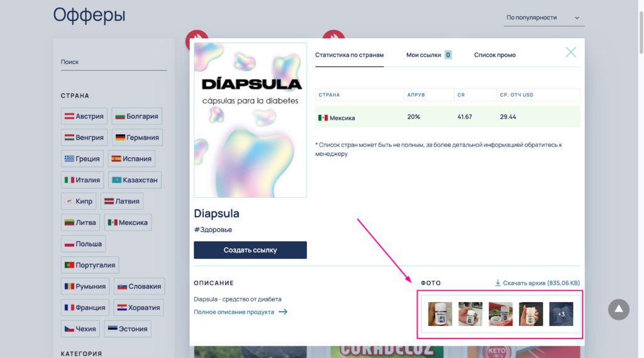Click the scroll-to-top arrow button

point(618,309)
